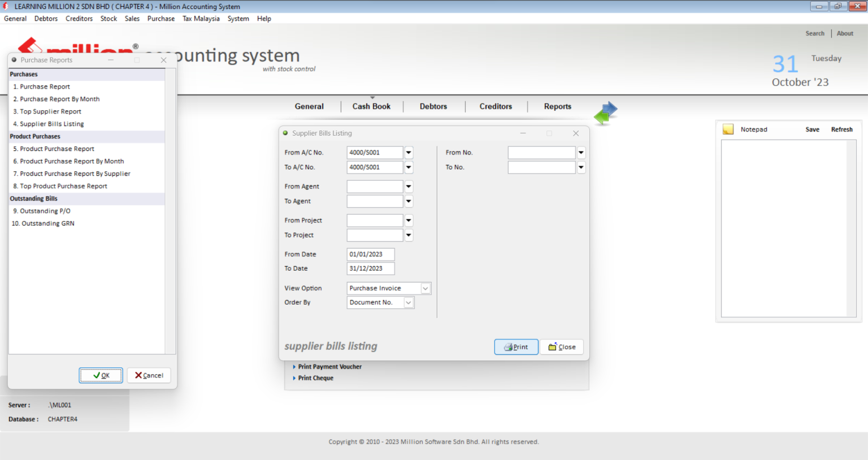Open the Sales menu

click(132, 19)
